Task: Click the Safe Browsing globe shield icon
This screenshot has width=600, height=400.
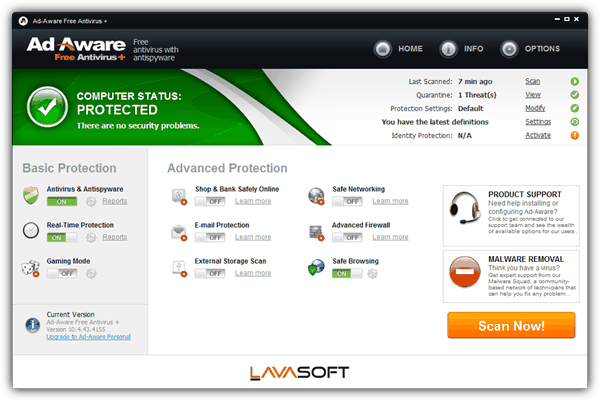Action: pos(316,268)
